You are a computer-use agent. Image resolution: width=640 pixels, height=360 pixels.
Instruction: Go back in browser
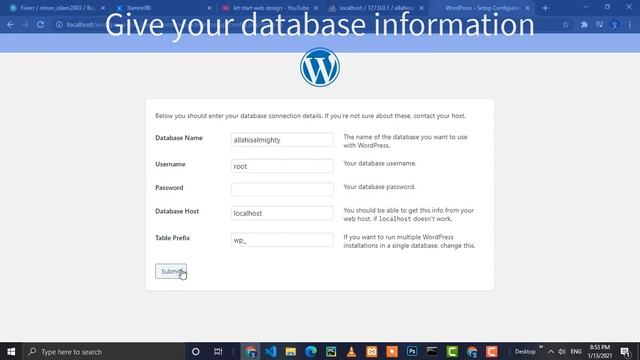tap(10, 24)
